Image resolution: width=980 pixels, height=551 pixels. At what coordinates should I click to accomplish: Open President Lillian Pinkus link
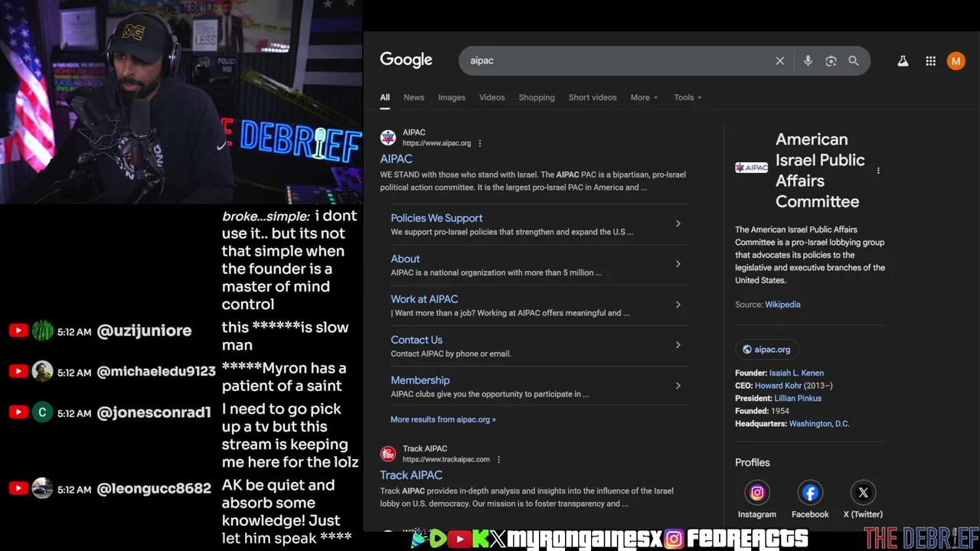pos(798,398)
